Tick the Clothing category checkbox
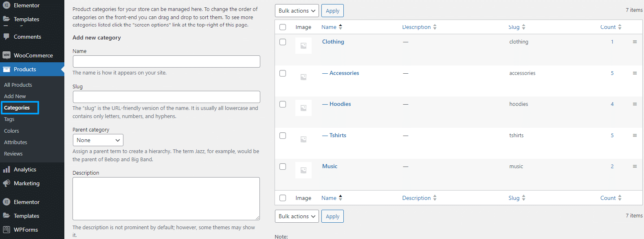Image resolution: width=644 pixels, height=239 pixels. [283, 42]
